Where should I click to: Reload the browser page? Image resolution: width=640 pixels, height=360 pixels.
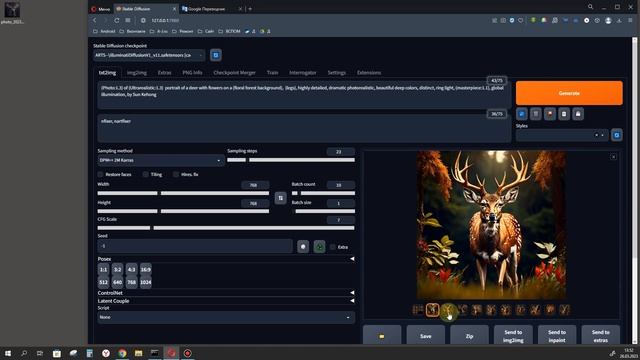tap(117, 20)
